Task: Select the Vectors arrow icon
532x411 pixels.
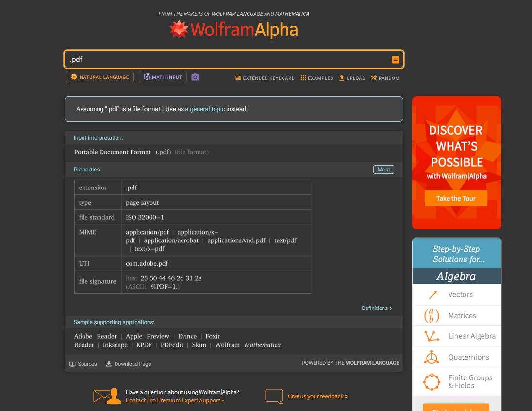Action: (x=432, y=295)
